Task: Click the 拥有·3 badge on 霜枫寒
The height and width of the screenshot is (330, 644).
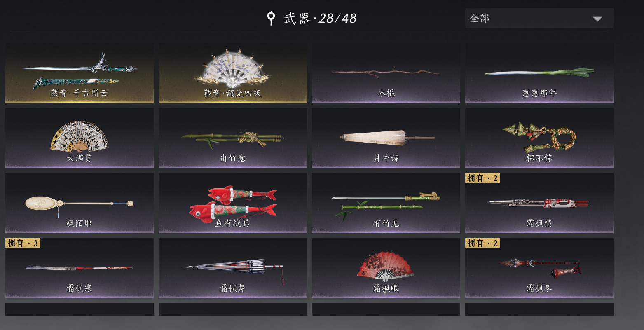Action: click(x=23, y=243)
